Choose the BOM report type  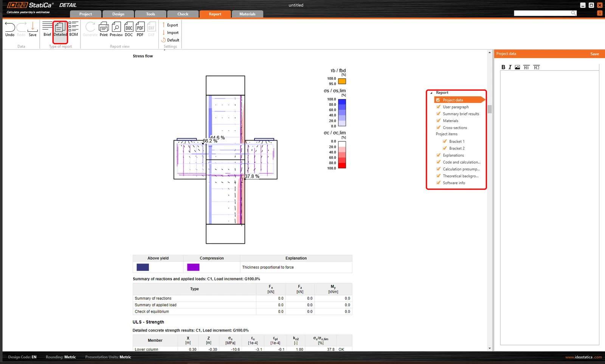pyautogui.click(x=74, y=29)
